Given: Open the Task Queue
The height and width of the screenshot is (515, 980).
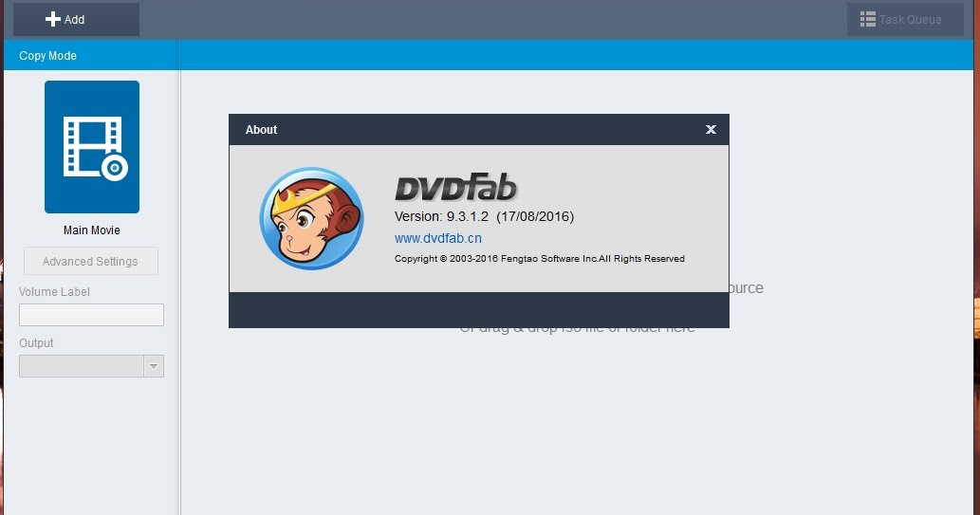Looking at the screenshot, I should 905,19.
